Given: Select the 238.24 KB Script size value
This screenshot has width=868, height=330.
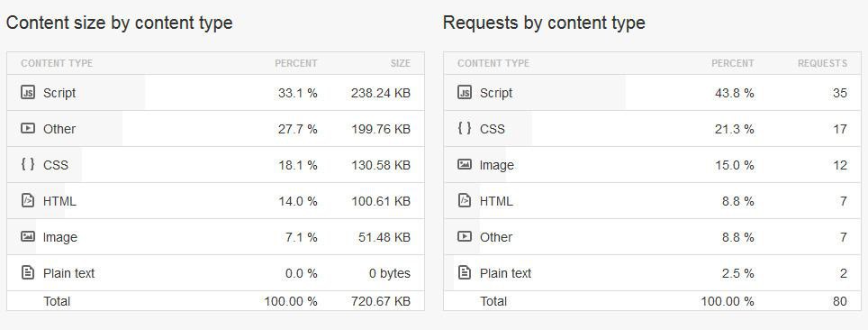Looking at the screenshot, I should click(381, 93).
